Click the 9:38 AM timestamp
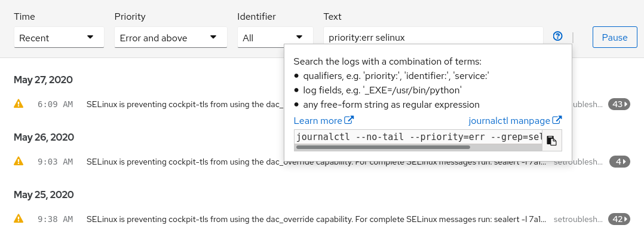Screen dimensions: 644x234 [x=55, y=219]
